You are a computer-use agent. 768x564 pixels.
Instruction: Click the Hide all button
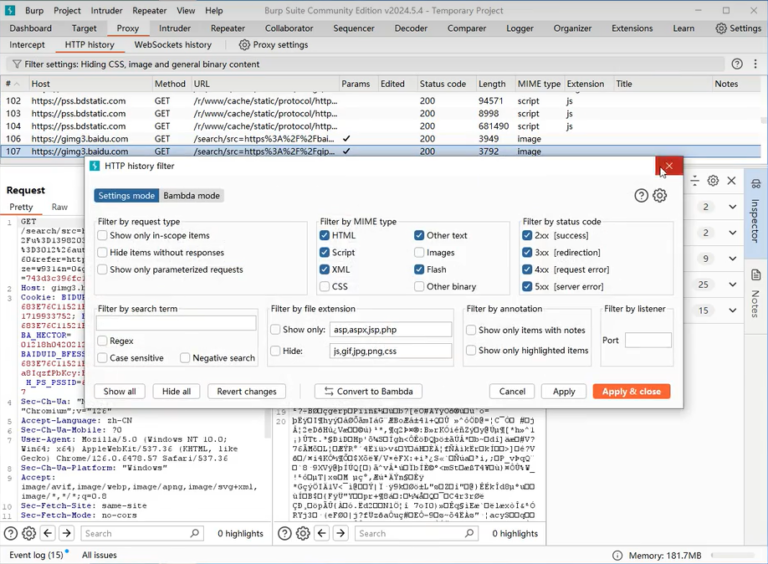coord(176,391)
